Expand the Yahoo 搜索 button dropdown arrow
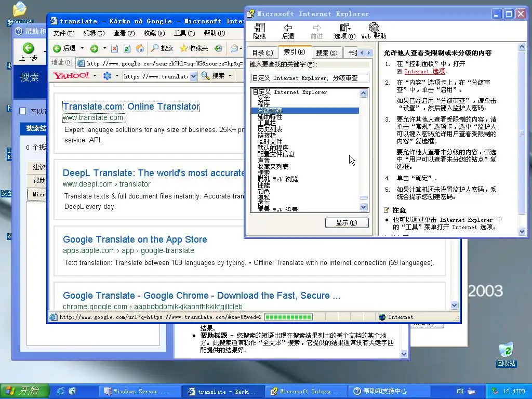This screenshot has height=399, width=532. 230,76
